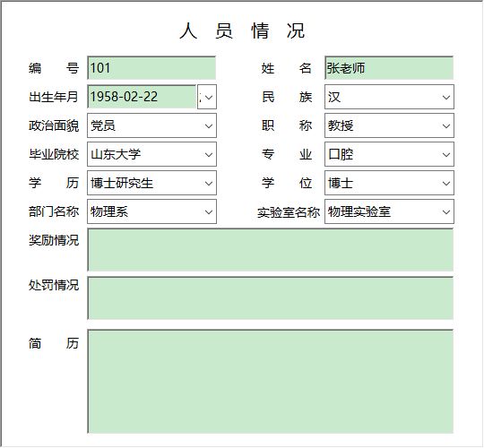Open the 学历 dropdown arrow

209,184
